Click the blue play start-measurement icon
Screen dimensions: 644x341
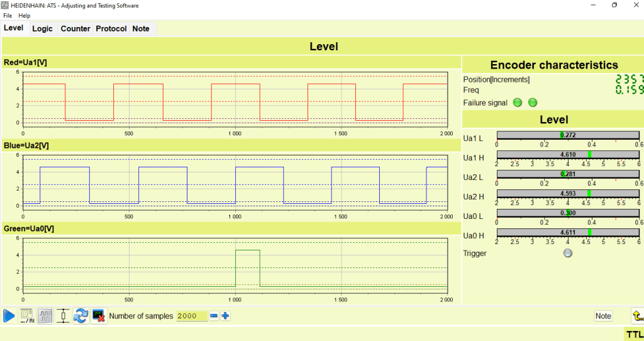[9, 316]
